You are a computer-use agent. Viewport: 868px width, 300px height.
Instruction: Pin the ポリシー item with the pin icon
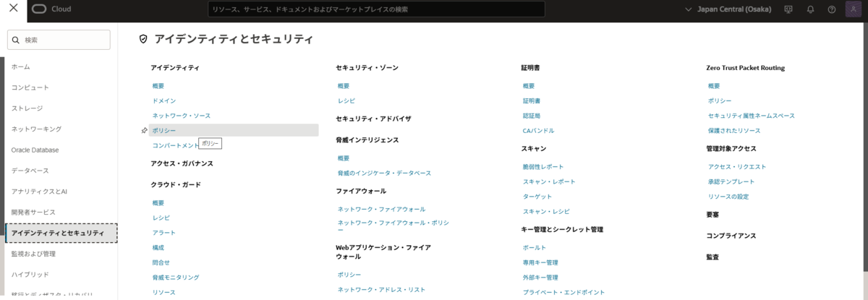click(x=145, y=131)
